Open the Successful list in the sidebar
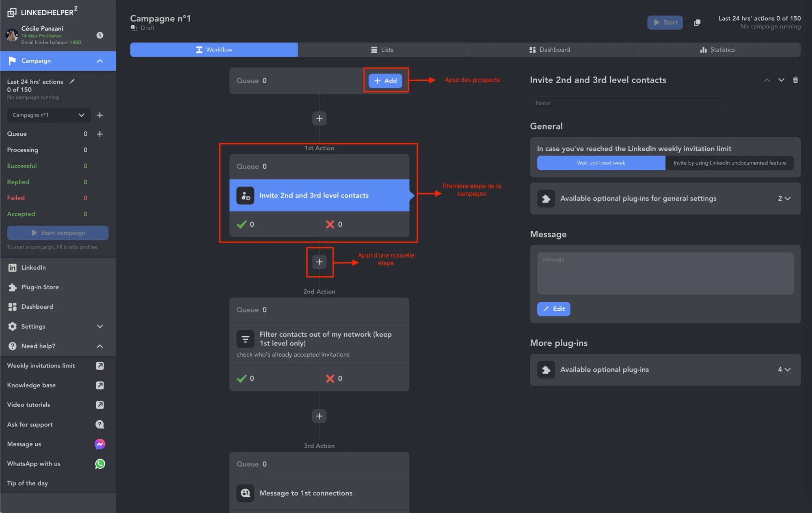812x513 pixels. [47, 166]
